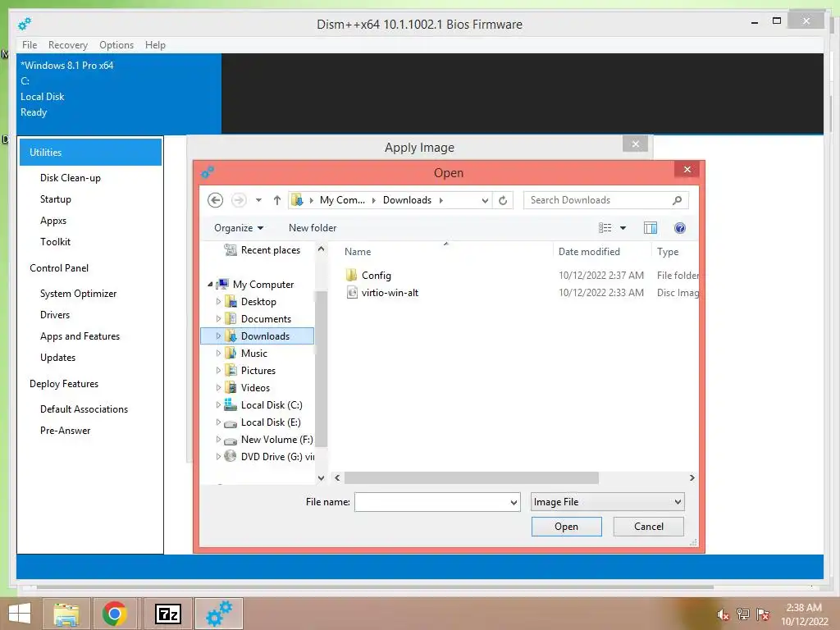Select DVD Drive (G:) in tree
The width and height of the screenshot is (840, 630).
click(x=277, y=456)
